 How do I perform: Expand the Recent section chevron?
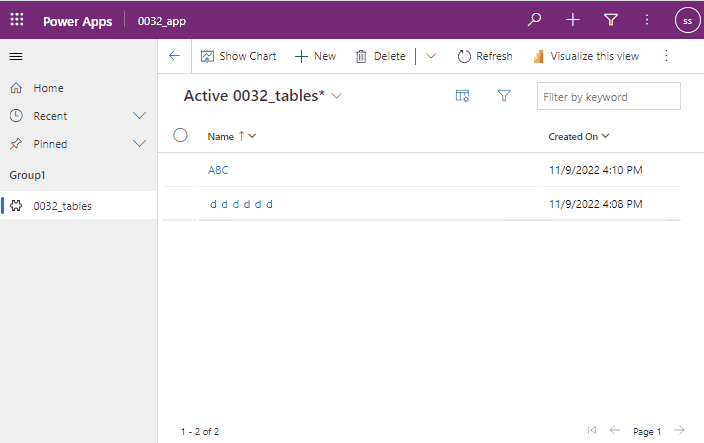pyautogui.click(x=140, y=116)
